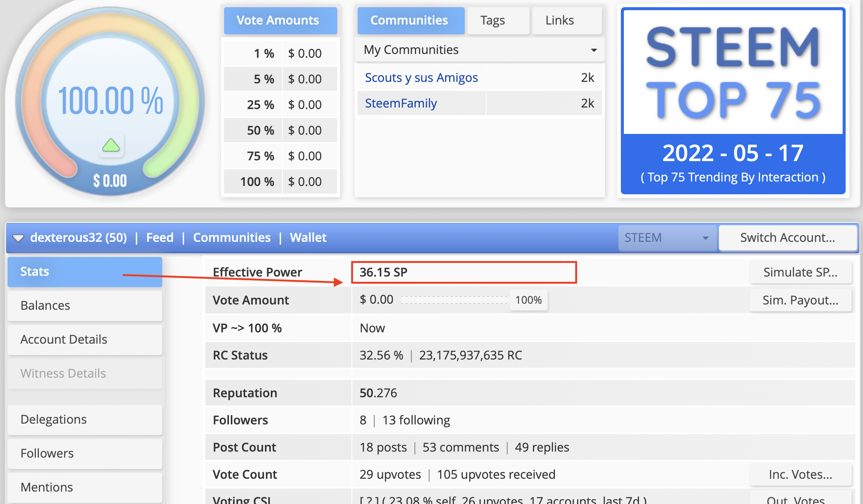This screenshot has width=863, height=504.
Task: Click the $ 0.00 value under the gauge
Action: pyautogui.click(x=110, y=181)
